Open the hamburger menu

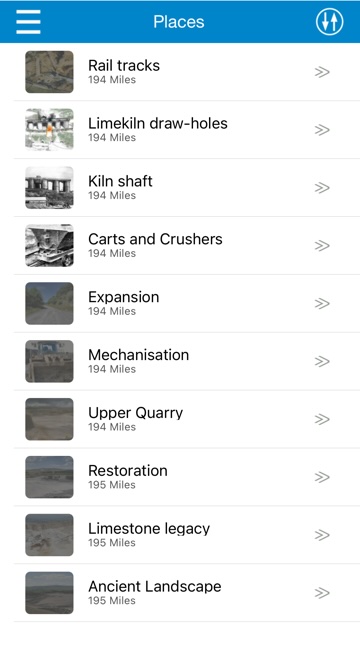pyautogui.click(x=28, y=22)
